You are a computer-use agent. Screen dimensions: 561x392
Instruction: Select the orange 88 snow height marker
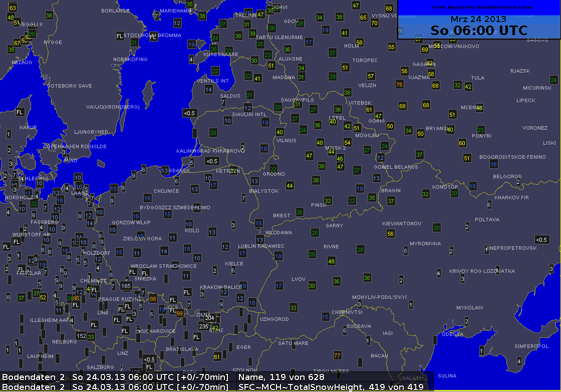click(x=153, y=299)
